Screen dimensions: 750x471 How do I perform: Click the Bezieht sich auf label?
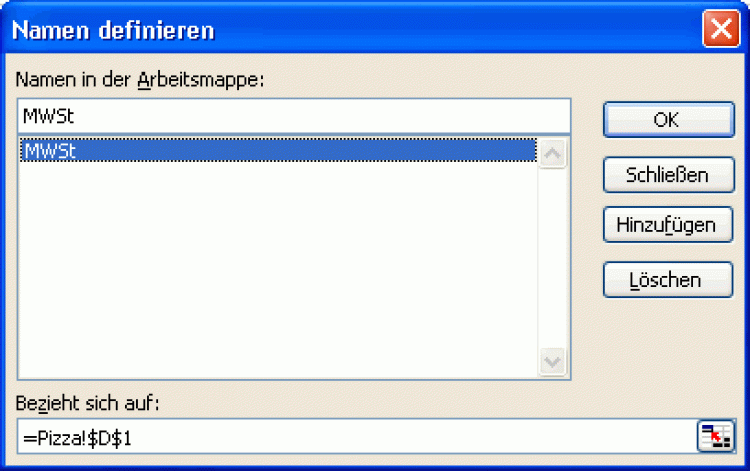[88, 403]
